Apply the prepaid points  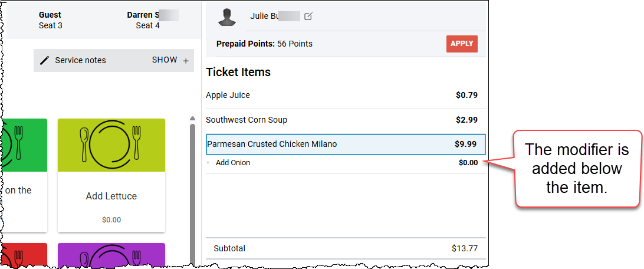pos(462,44)
